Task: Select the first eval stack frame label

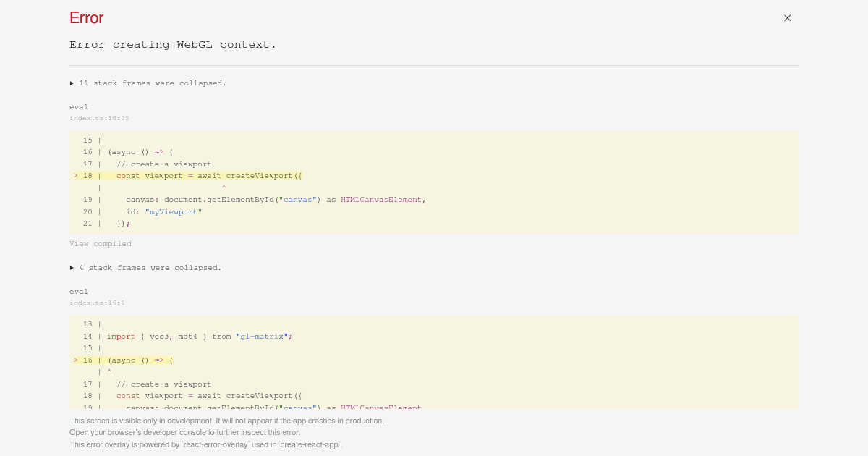Action: (79, 106)
